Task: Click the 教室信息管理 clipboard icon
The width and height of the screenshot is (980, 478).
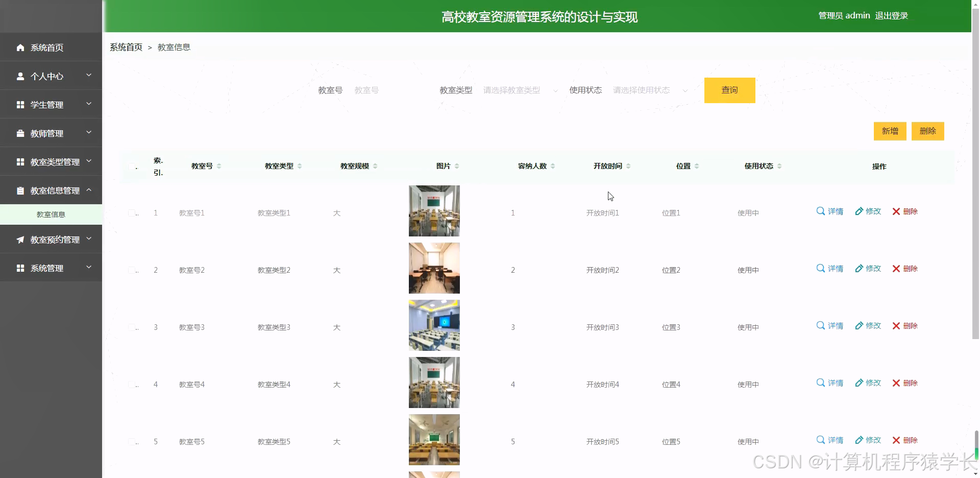Action: (20, 190)
